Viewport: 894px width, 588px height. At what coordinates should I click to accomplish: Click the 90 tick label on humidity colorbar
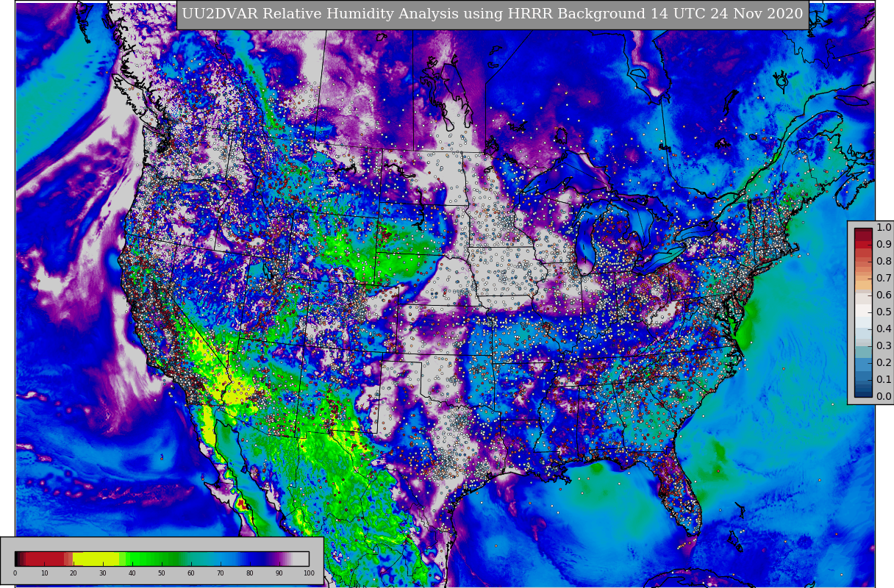279,573
